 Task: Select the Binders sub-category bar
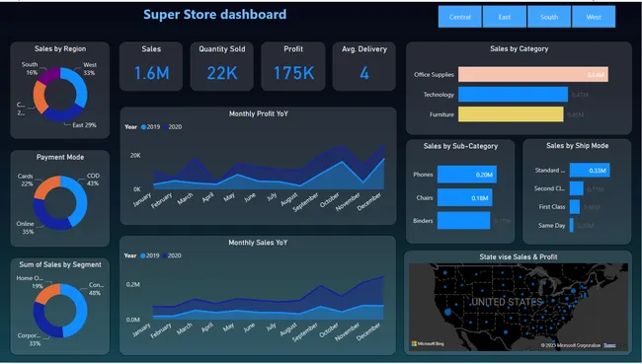tap(463, 220)
